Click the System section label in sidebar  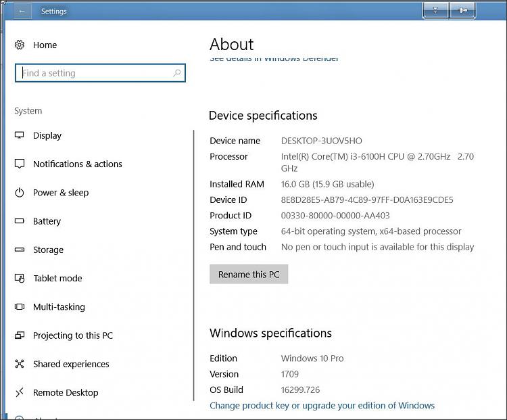click(x=28, y=111)
